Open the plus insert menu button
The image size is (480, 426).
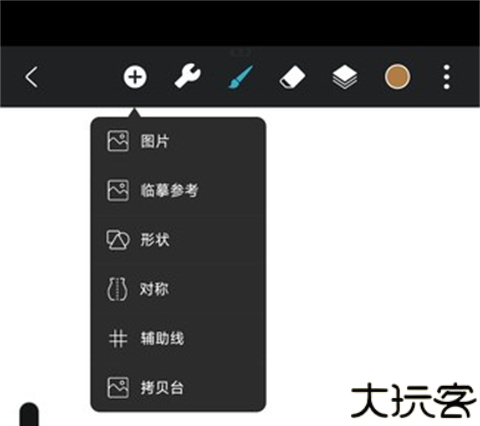(x=135, y=77)
